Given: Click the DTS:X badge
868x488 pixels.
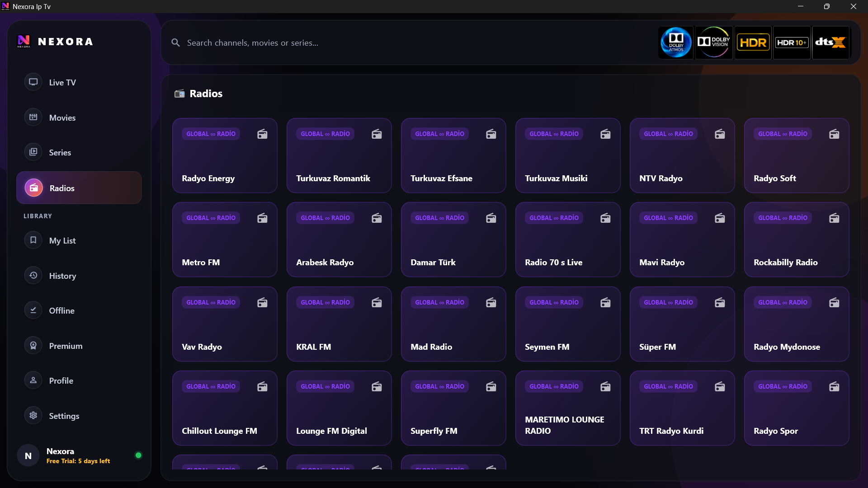Looking at the screenshot, I should pyautogui.click(x=830, y=42).
